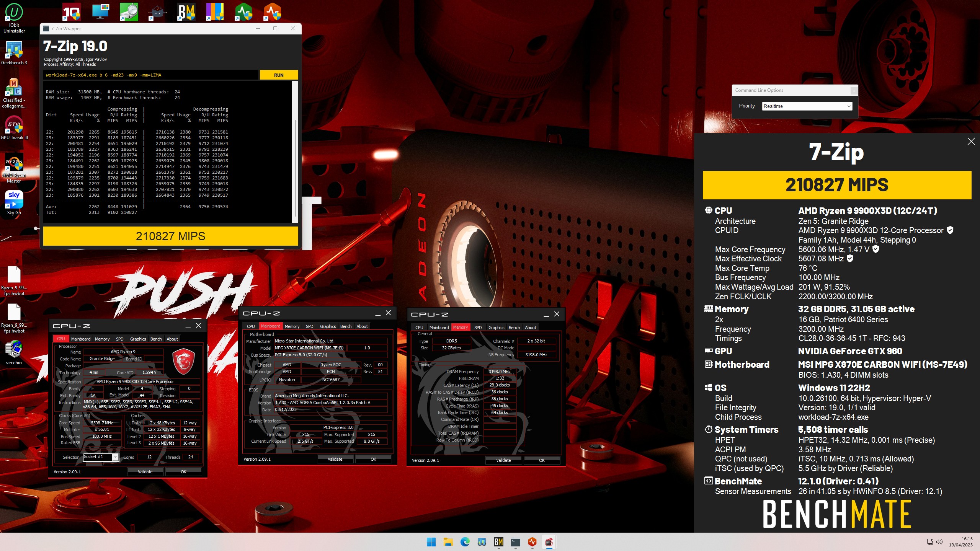Open Memory tab in the CPU-Z CPU window

click(102, 339)
